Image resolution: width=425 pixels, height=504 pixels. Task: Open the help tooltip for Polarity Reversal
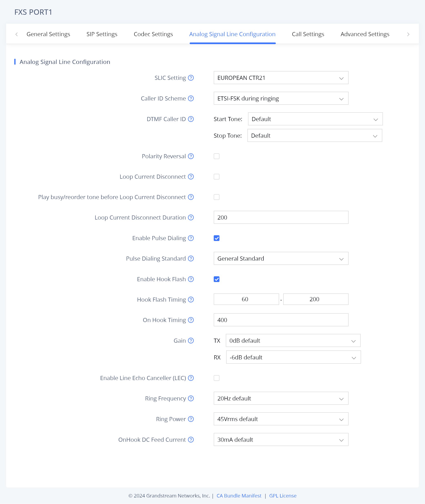(191, 156)
